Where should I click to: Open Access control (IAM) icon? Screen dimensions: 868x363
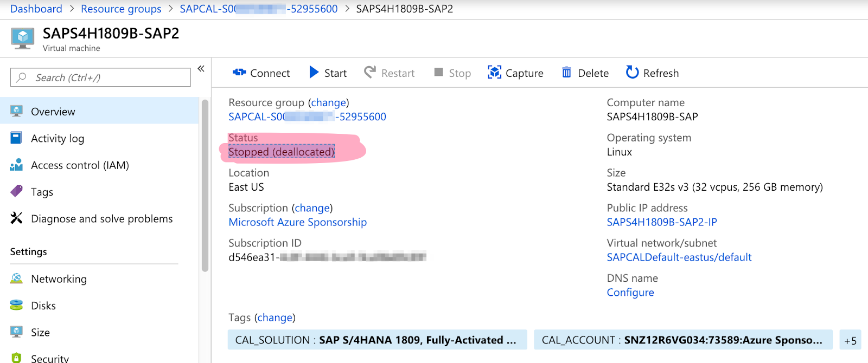tap(17, 165)
